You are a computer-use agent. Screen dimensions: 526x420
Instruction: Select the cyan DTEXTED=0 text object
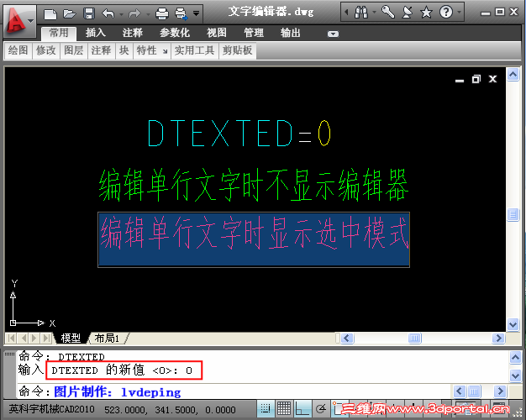tap(239, 134)
